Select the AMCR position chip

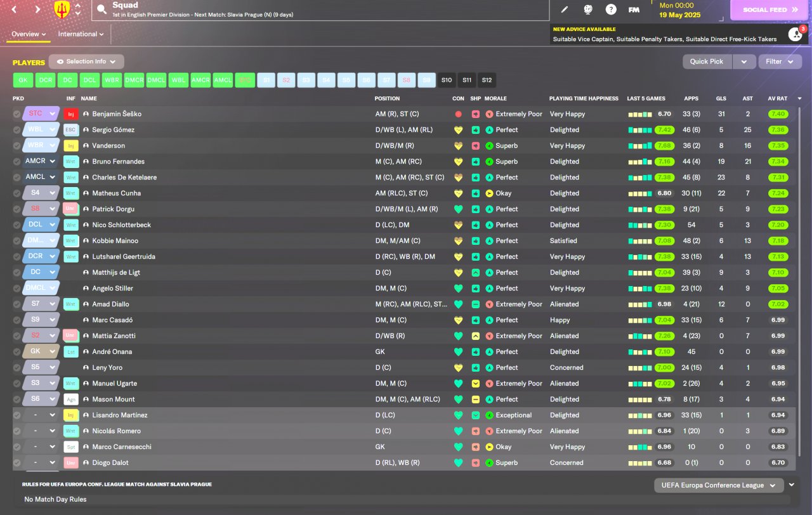click(200, 81)
